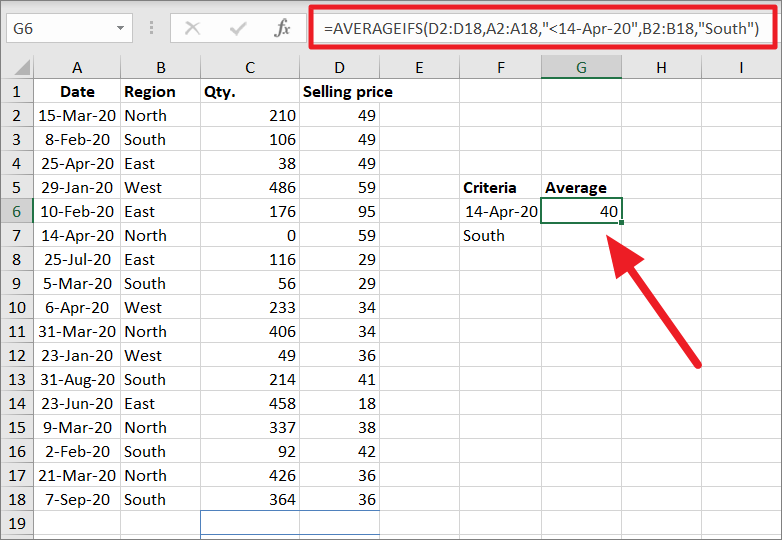782x540 pixels.
Task: Select row 6 header
Action: [x=17, y=211]
